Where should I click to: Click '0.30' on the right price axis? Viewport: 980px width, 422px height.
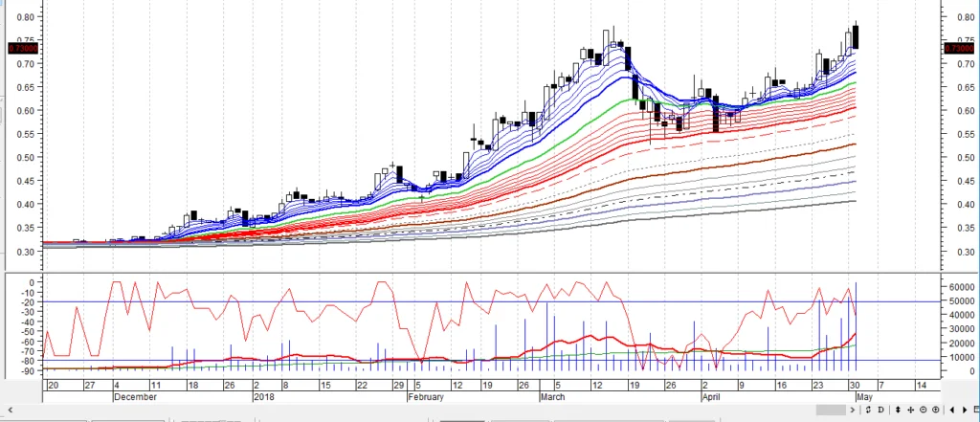point(965,252)
